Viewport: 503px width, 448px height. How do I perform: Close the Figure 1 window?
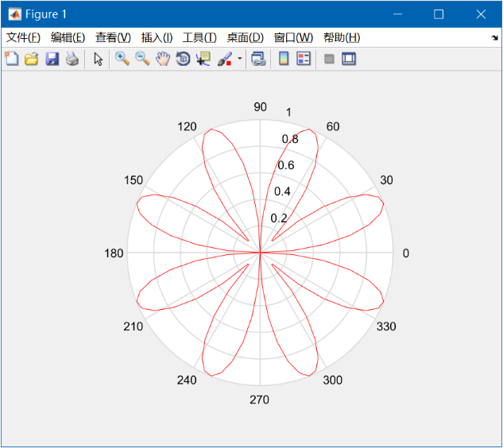481,14
